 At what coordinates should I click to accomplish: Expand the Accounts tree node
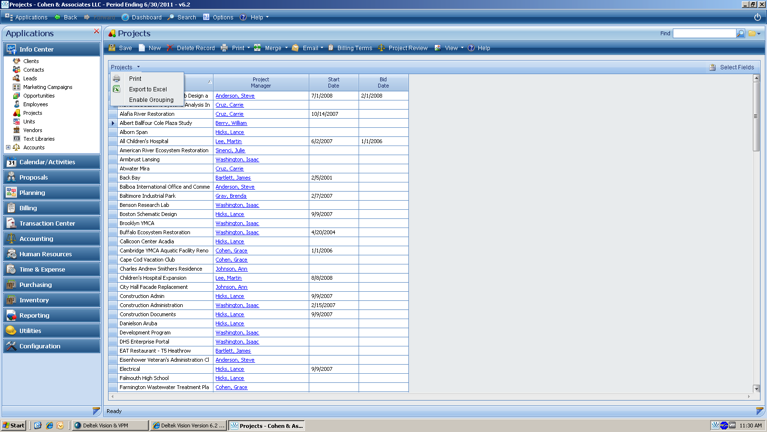tap(8, 147)
